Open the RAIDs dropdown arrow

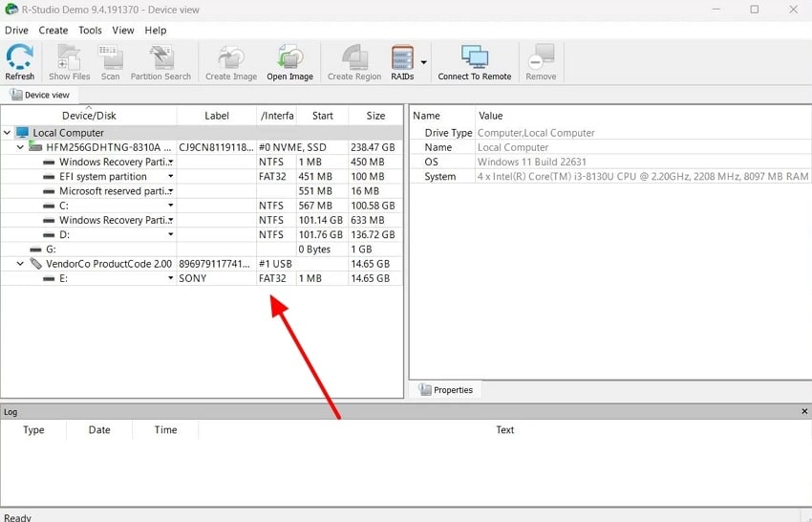point(423,62)
